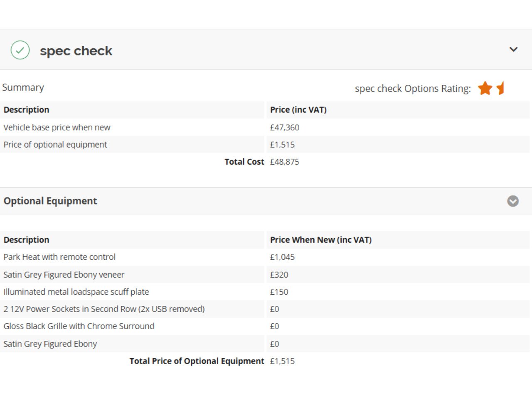Image resolution: width=532 pixels, height=399 pixels.
Task: Click the full orange rating star
Action: coord(485,88)
